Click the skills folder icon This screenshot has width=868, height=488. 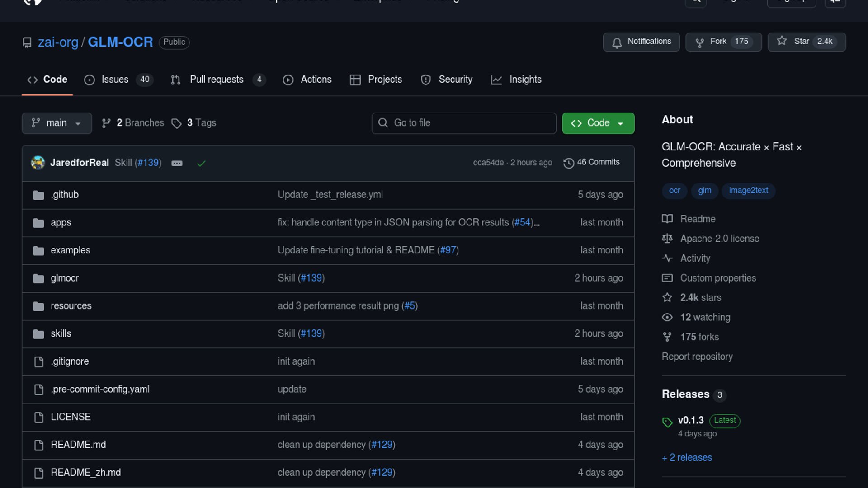tap(39, 334)
